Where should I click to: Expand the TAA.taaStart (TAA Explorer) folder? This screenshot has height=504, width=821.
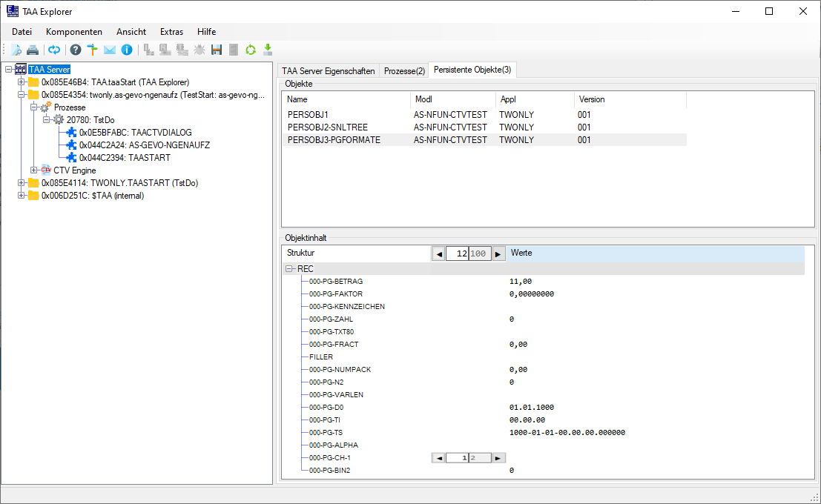click(22, 82)
